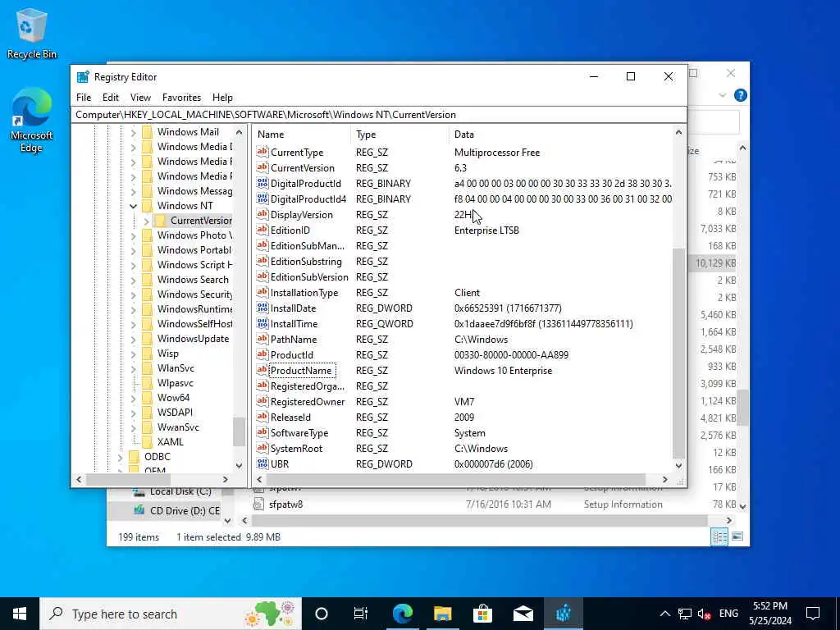This screenshot has width=840, height=630.
Task: Select the WlanSvc key
Action: [x=176, y=368]
